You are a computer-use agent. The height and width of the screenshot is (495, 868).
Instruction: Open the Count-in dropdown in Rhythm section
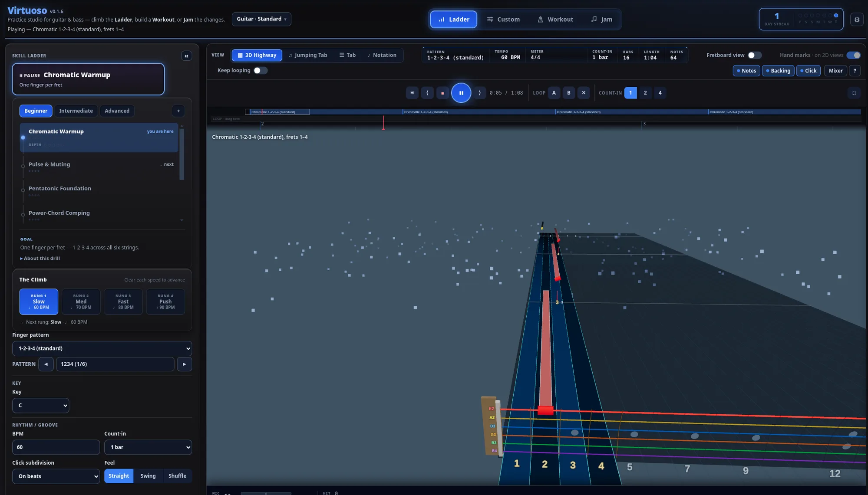148,447
